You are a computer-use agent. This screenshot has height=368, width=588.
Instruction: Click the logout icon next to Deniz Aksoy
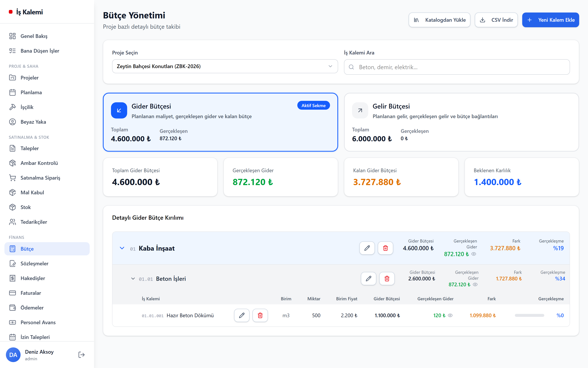(82, 355)
